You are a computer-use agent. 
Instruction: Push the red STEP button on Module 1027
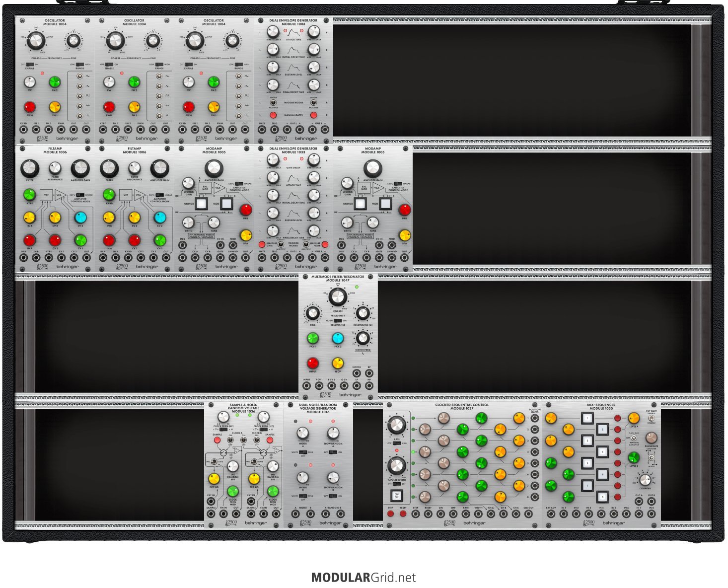[x=390, y=514]
